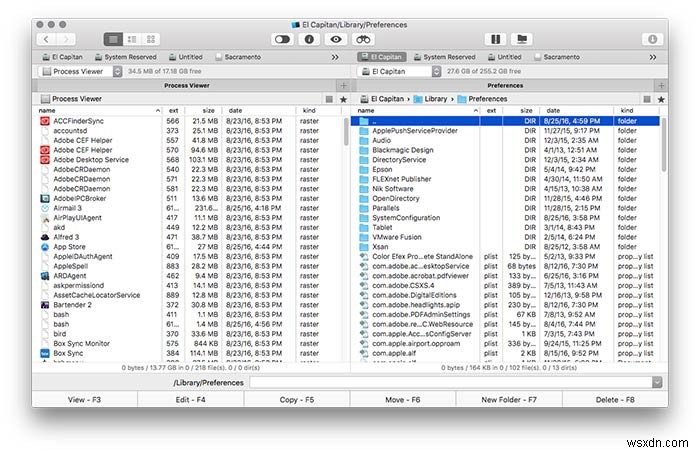Select highlighted El Capitan drive in right bar
The height and width of the screenshot is (453, 700).
pyautogui.click(x=382, y=57)
